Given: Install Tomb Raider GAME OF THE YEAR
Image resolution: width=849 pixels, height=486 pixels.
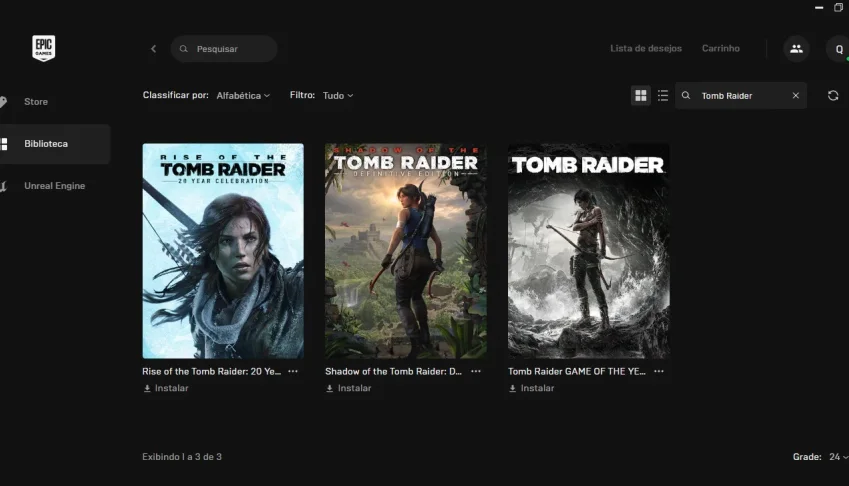Looking at the screenshot, I should (x=532, y=388).
